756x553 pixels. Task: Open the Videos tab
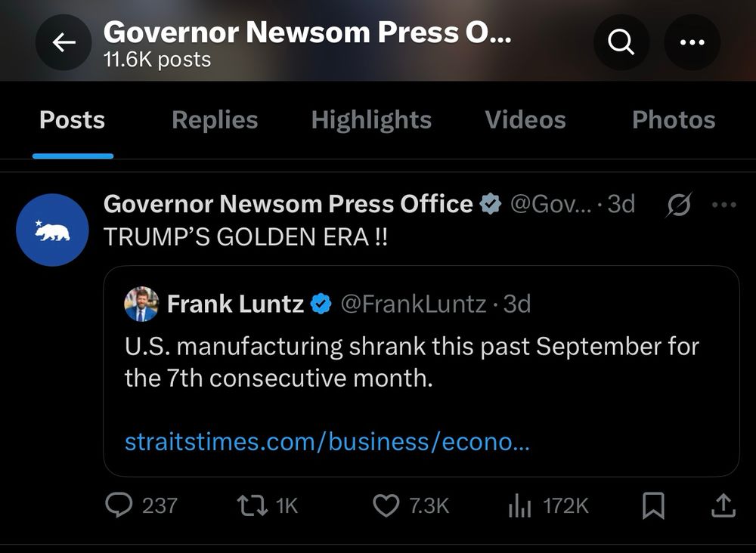click(x=525, y=120)
